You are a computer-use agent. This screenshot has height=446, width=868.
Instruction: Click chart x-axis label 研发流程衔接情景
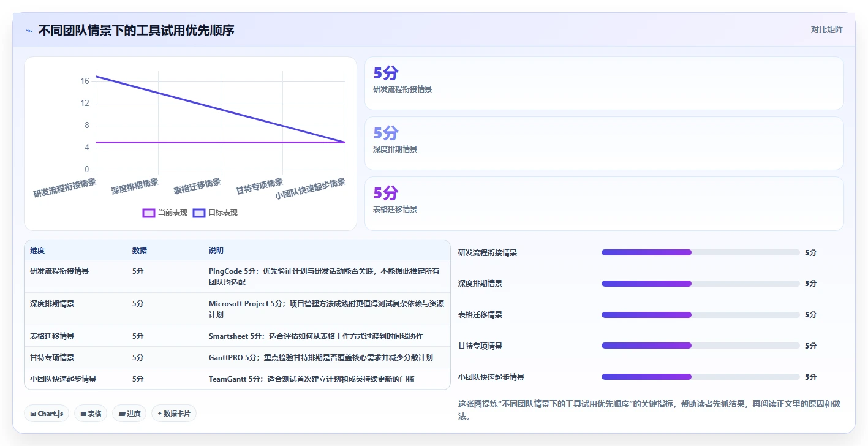(65, 187)
